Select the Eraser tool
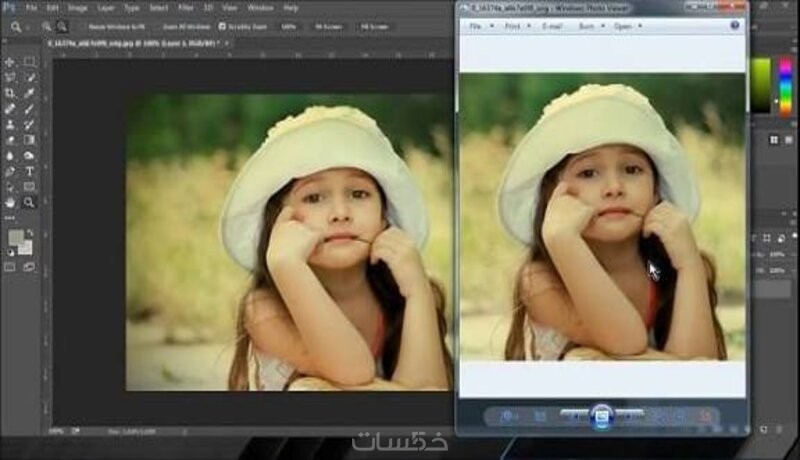Image resolution: width=800 pixels, height=460 pixels. tap(10, 140)
